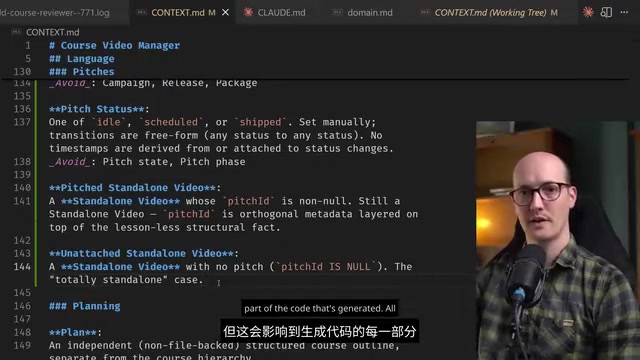The width and height of the screenshot is (640, 360).
Task: Open the editor More Actions menu
Action: (624, 12)
